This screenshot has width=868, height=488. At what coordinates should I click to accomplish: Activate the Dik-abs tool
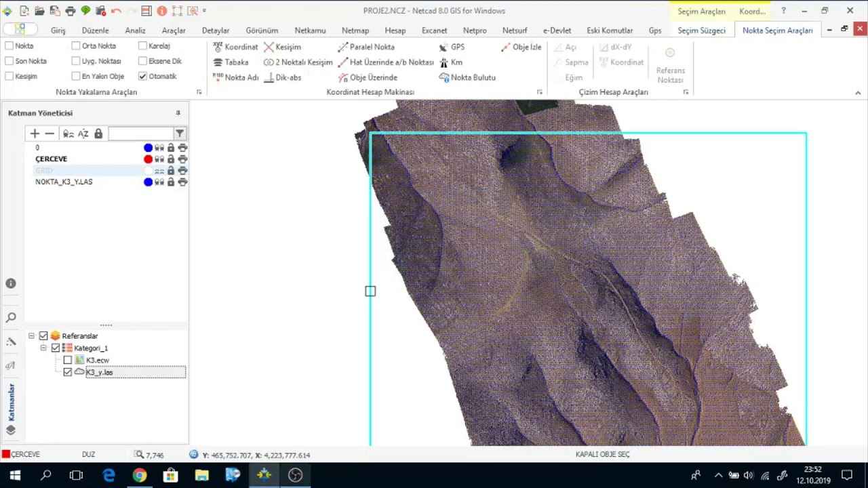pos(282,77)
